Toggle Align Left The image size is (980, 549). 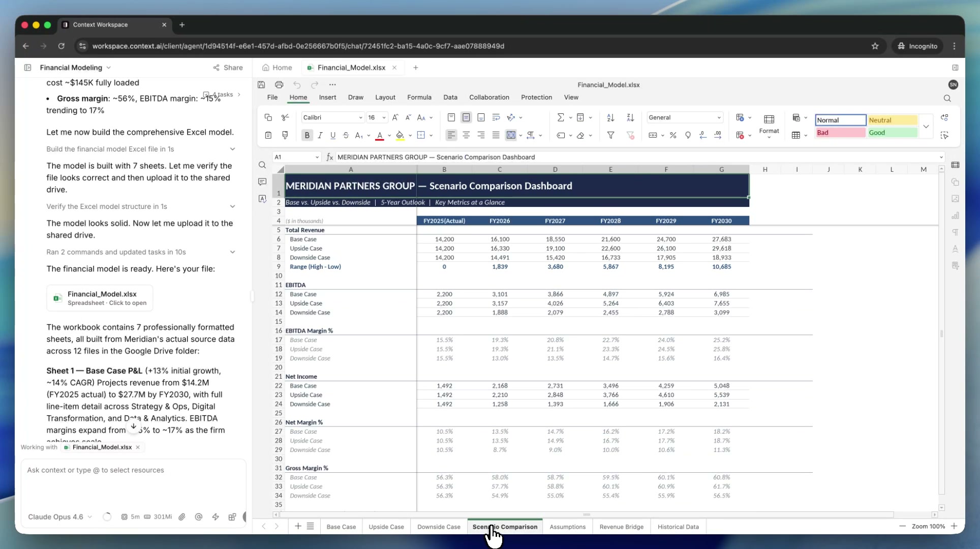pos(451,135)
